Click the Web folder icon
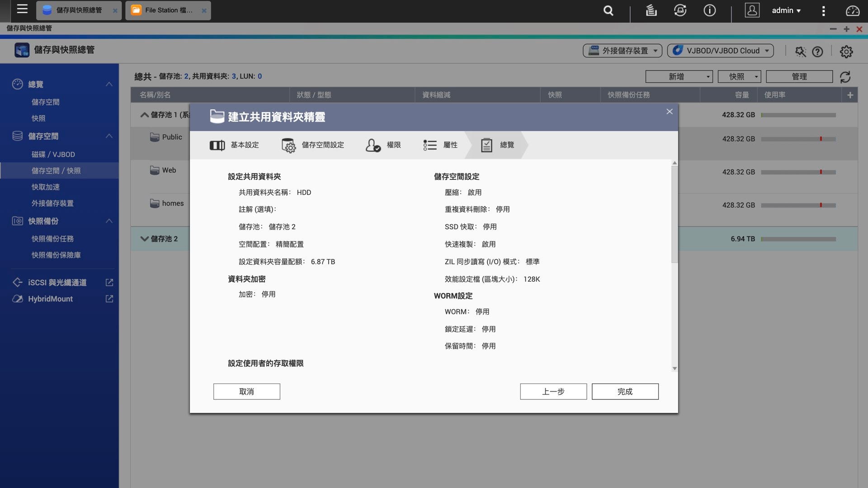 [x=155, y=170]
